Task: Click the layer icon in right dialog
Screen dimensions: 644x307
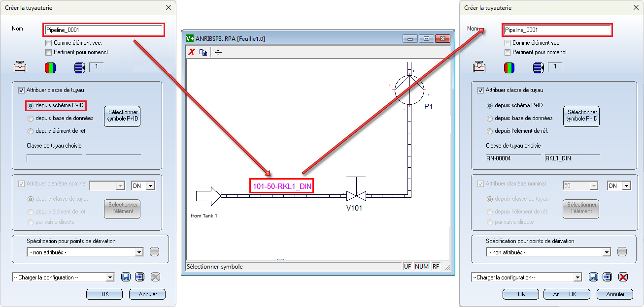Action: click(539, 67)
